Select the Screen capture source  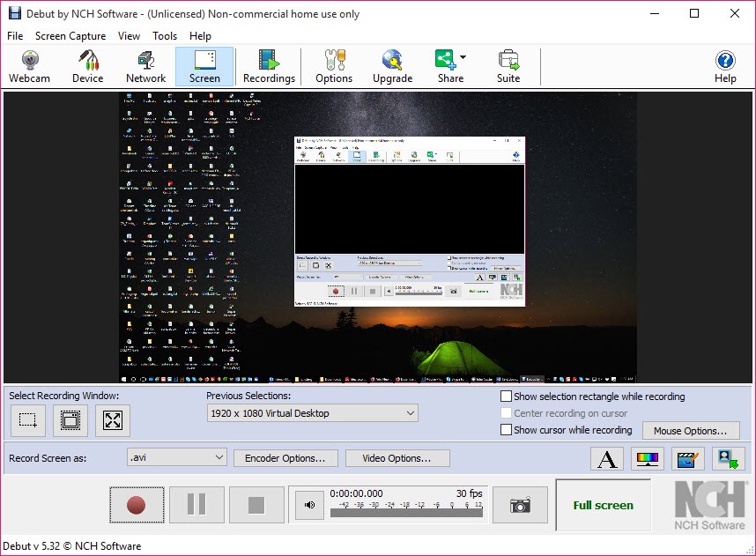click(x=204, y=67)
